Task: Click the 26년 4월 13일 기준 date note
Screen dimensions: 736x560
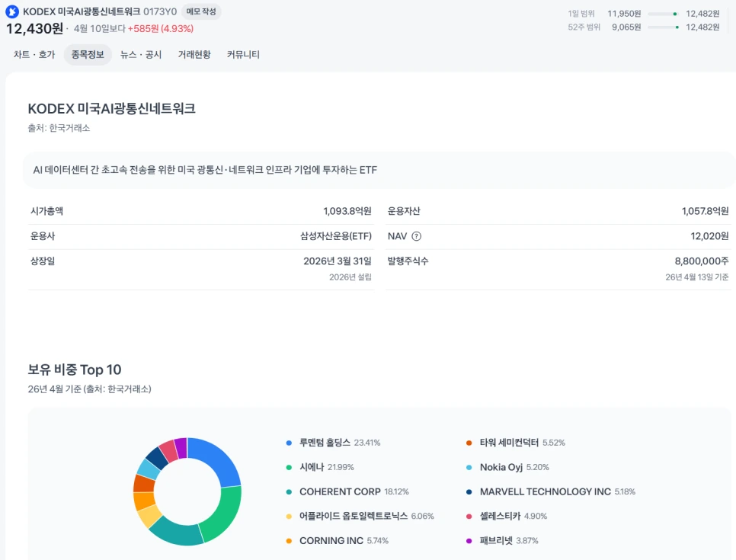Action: [697, 277]
